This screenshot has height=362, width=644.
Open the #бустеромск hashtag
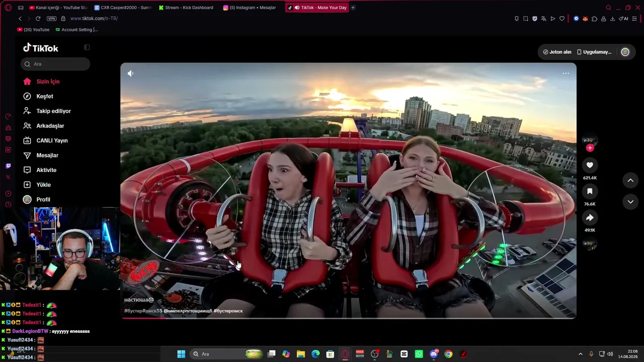228,311
